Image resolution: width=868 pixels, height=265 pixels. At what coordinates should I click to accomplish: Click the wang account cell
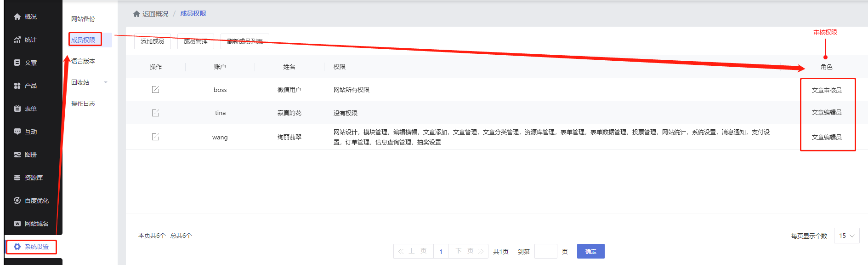(220, 137)
